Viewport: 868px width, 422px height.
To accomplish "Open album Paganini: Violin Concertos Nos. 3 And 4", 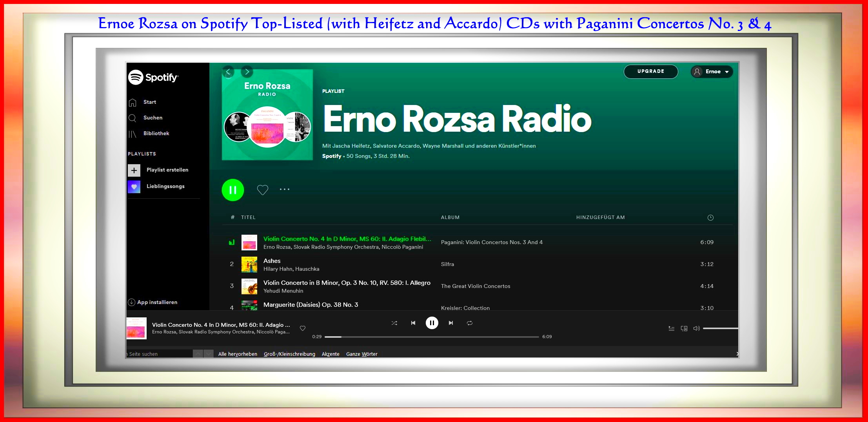I will click(492, 242).
